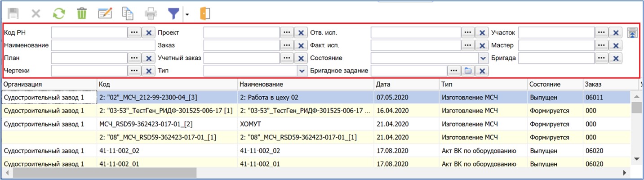Open folder icon next to Бригадное задание

(x=468, y=71)
